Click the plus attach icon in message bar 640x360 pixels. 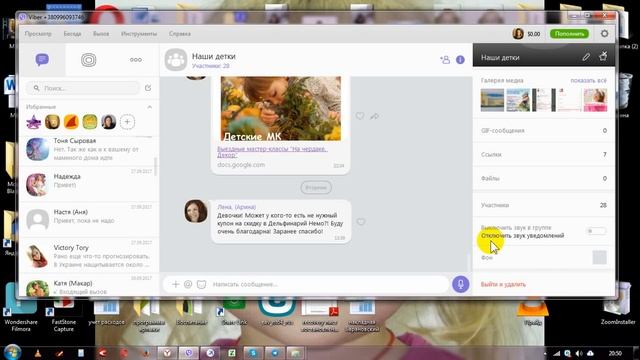[x=176, y=284]
